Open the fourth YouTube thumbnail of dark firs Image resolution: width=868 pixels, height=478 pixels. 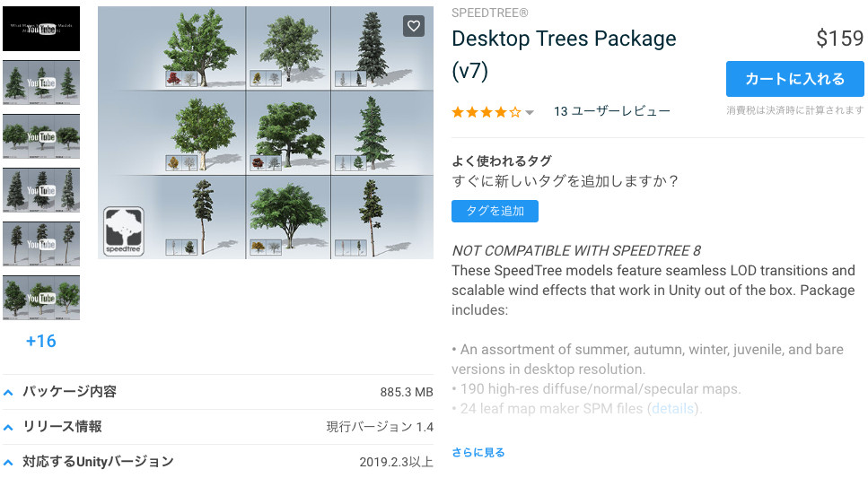(41, 190)
